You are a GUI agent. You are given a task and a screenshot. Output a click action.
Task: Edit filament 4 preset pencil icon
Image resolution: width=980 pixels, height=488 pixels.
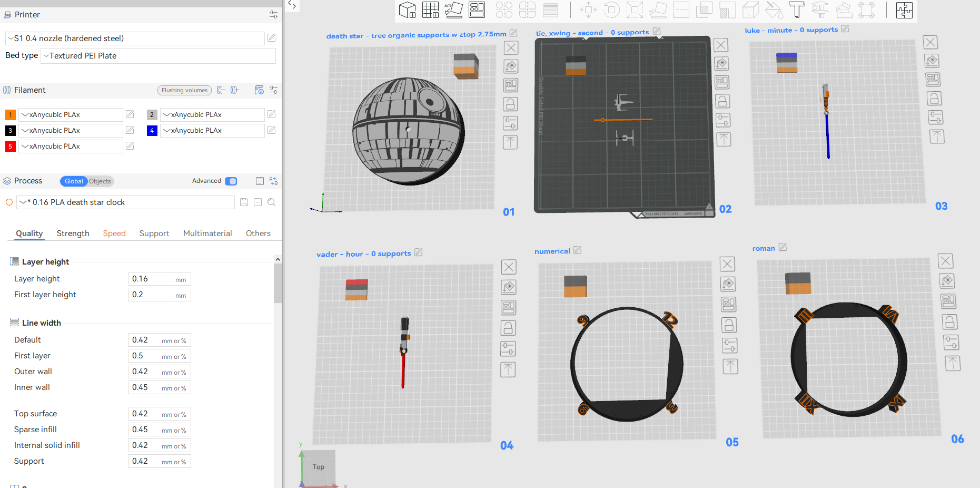pos(272,130)
